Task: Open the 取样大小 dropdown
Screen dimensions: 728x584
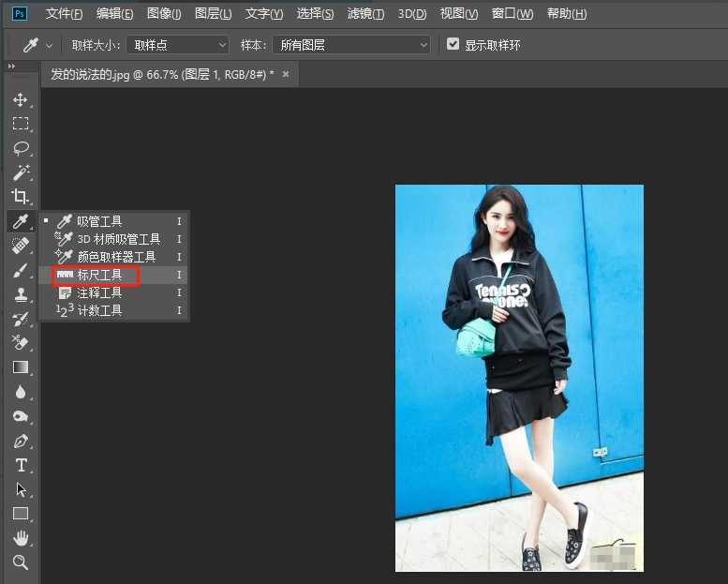Action: [177, 45]
